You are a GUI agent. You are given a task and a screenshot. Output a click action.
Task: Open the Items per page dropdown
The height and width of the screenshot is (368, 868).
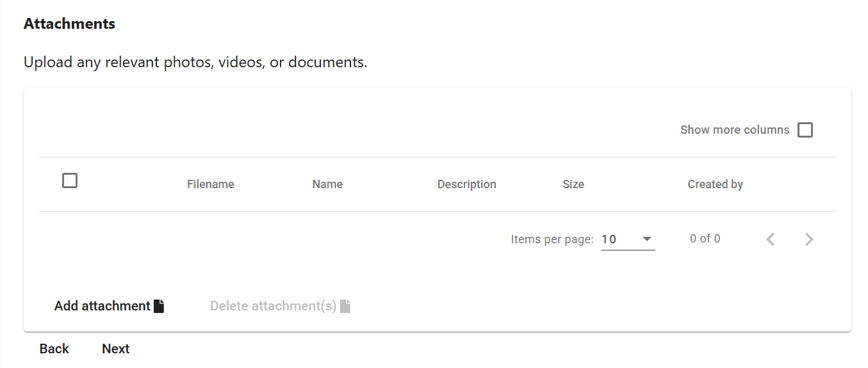coord(628,239)
